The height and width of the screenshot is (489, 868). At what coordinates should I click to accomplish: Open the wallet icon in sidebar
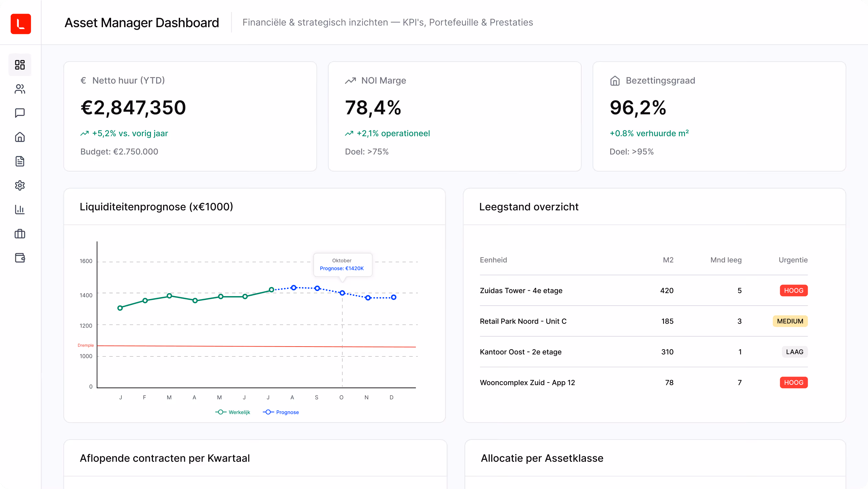click(20, 258)
